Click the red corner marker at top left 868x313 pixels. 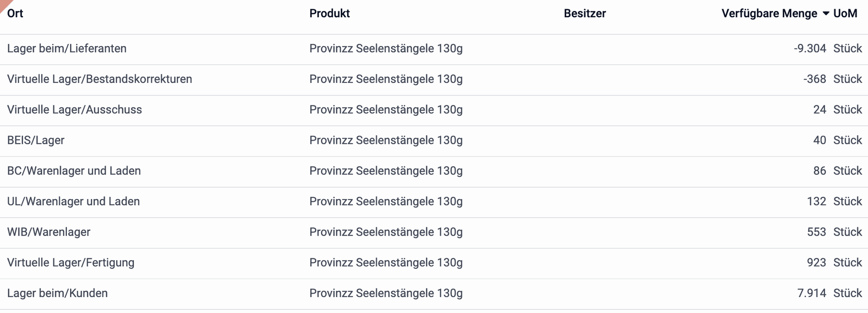pos(4,4)
